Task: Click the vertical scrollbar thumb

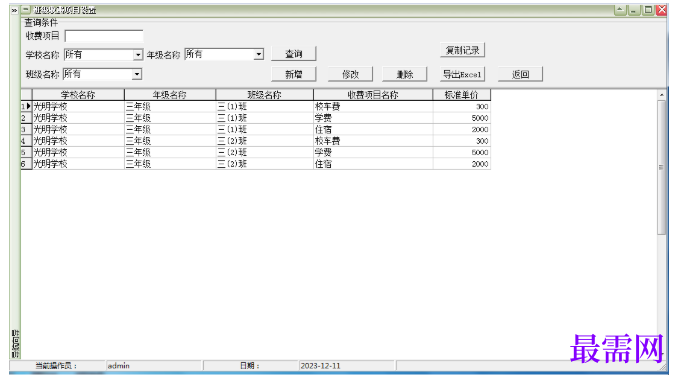Action: click(662, 167)
